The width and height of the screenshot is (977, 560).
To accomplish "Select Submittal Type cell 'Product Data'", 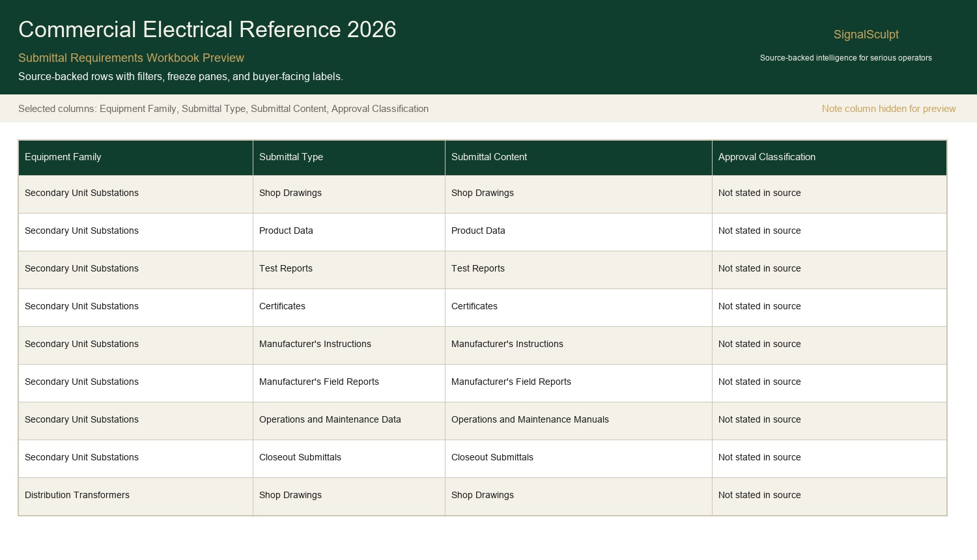I will point(349,232).
